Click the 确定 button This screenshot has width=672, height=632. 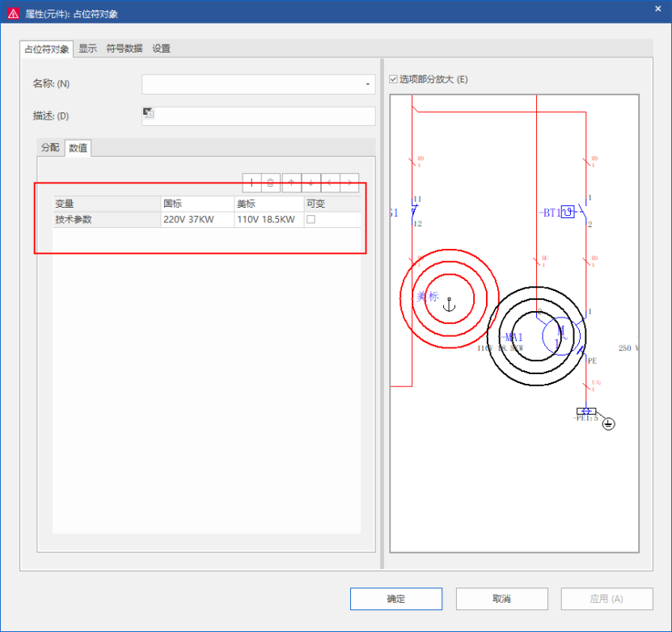pyautogui.click(x=396, y=599)
